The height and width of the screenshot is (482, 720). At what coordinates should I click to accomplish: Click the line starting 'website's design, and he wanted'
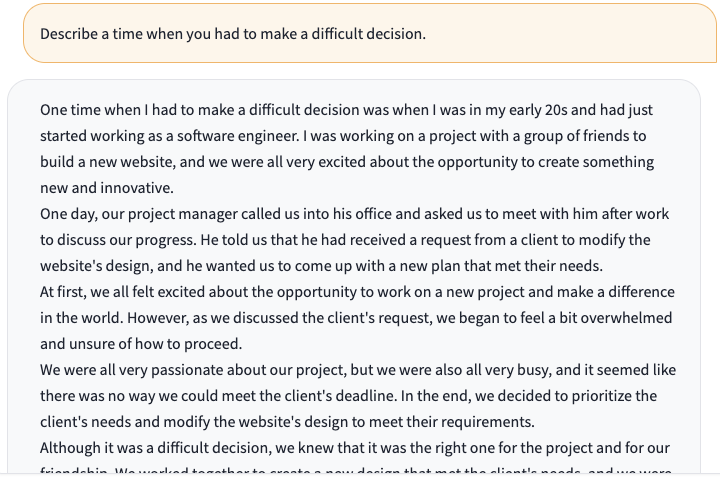coord(321,266)
